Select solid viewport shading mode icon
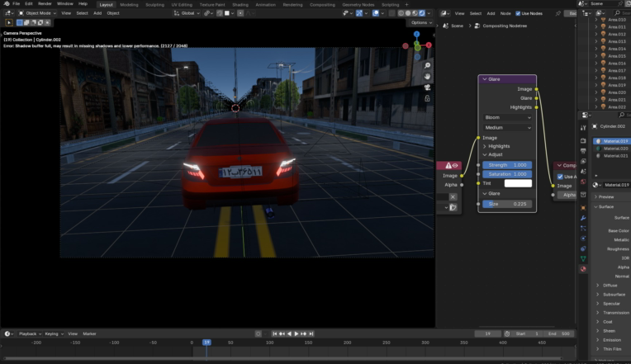 tap(408, 13)
